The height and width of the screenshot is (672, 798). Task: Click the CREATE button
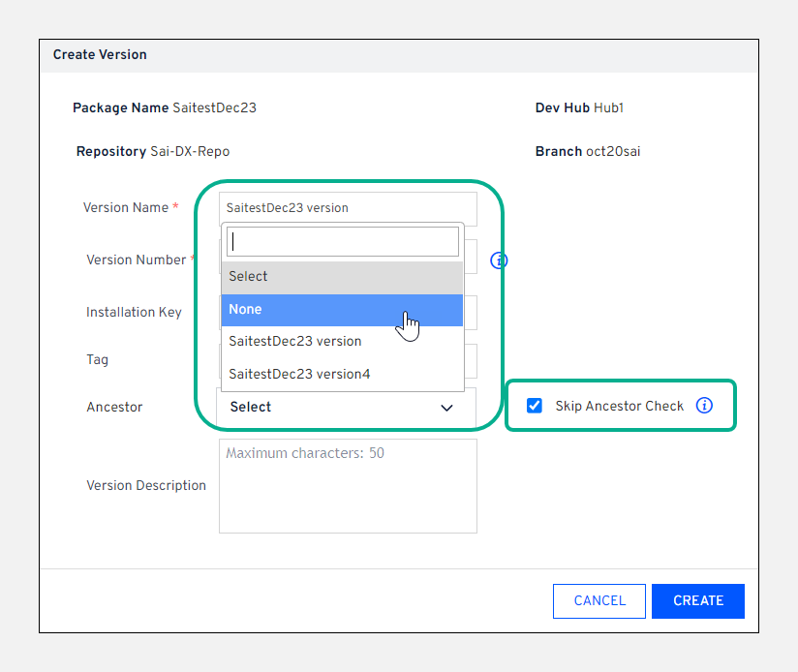point(697,600)
